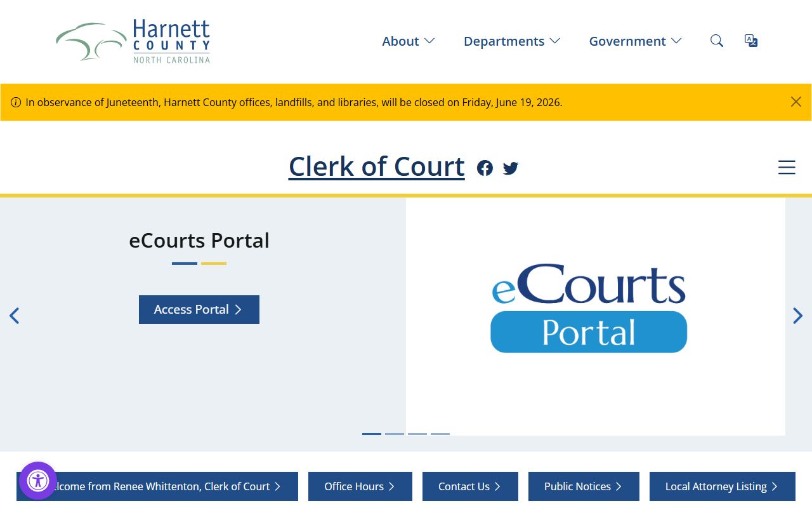Open Welcome from Renee Whittenton button
812x508 pixels.
[x=157, y=486]
